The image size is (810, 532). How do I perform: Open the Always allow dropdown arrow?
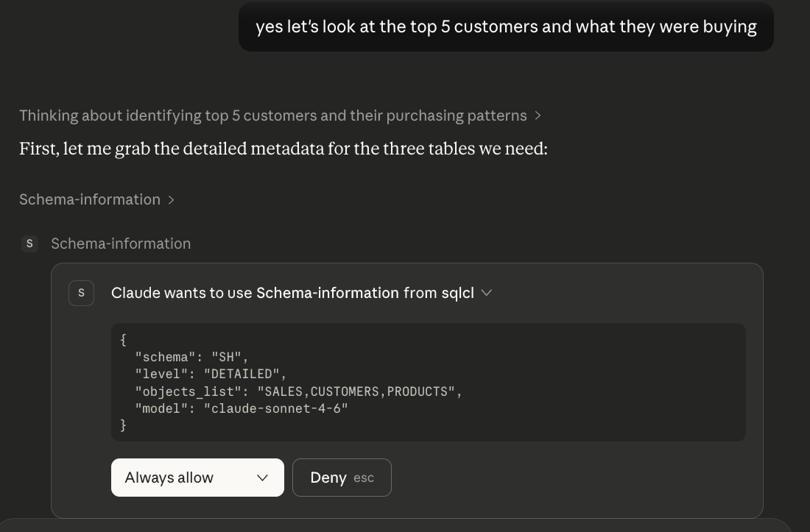coord(262,478)
